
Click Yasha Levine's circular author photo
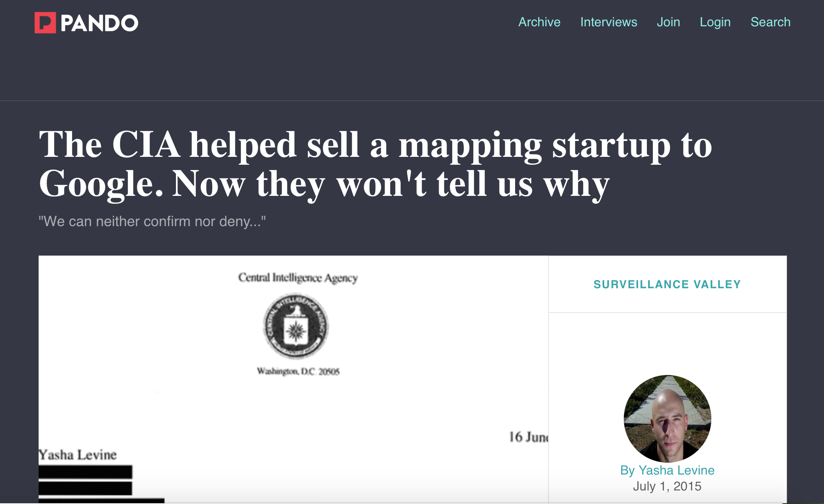pyautogui.click(x=667, y=418)
